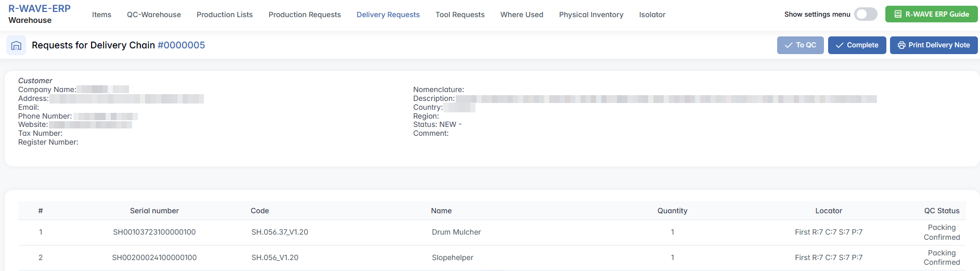Go to Physical Inventory

tap(591, 15)
